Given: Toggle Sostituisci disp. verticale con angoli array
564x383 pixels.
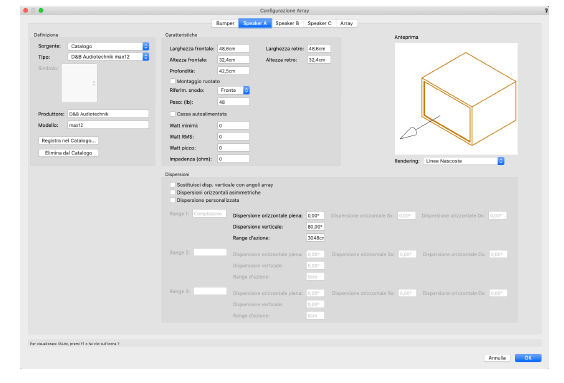Looking at the screenshot, I should pyautogui.click(x=173, y=185).
